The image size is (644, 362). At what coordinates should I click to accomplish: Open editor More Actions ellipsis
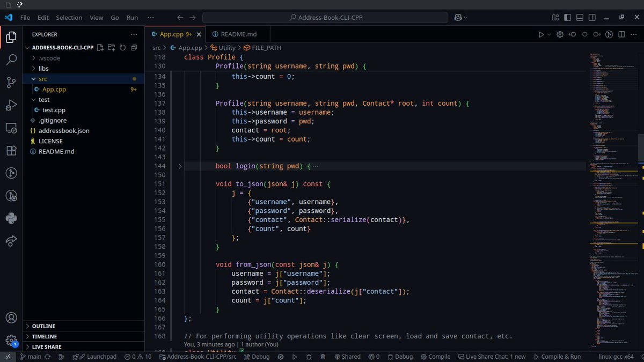click(x=634, y=34)
